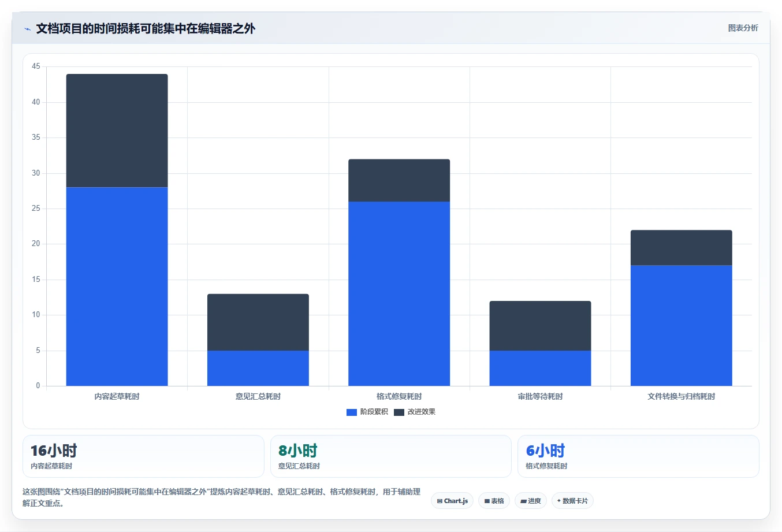Click the dark bar segment for 意见汇总耗时
Screen dimensions: 782x532
[258, 322]
